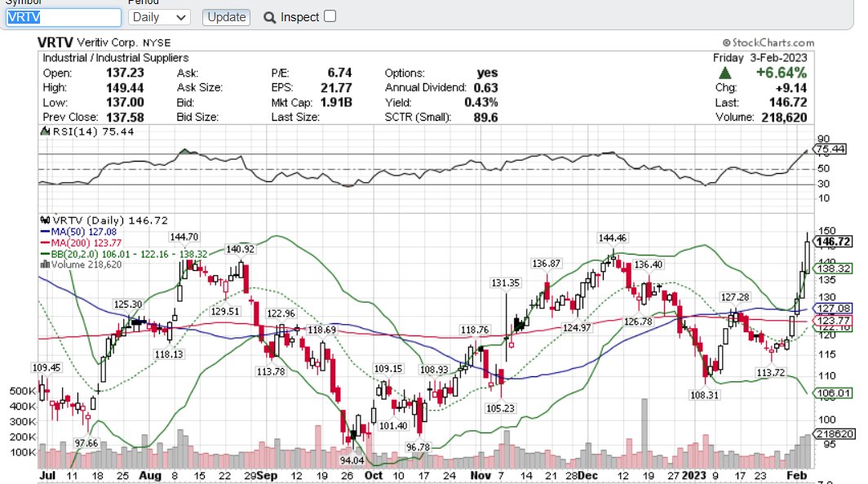Click the Industrial / Industrial Suppliers text
This screenshot has height=484, width=868.
[116, 58]
